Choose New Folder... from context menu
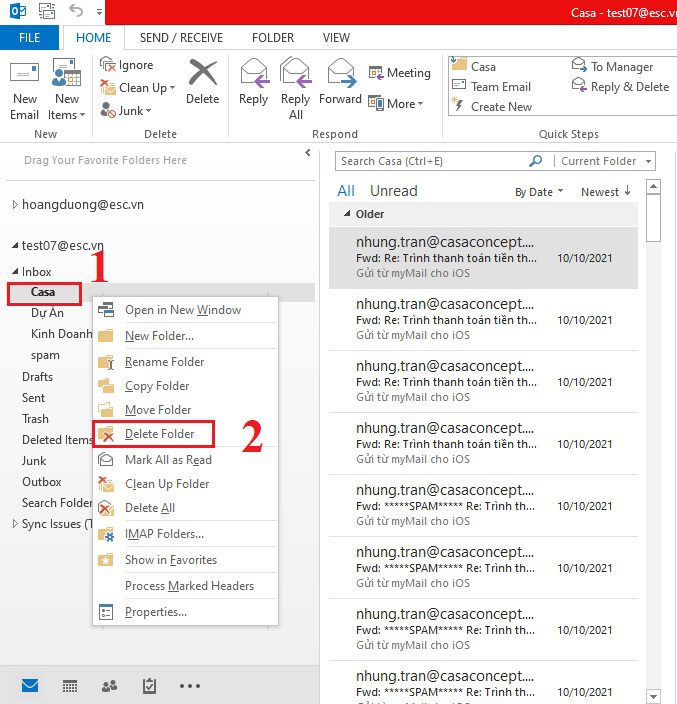Image resolution: width=677 pixels, height=704 pixels. point(185,336)
